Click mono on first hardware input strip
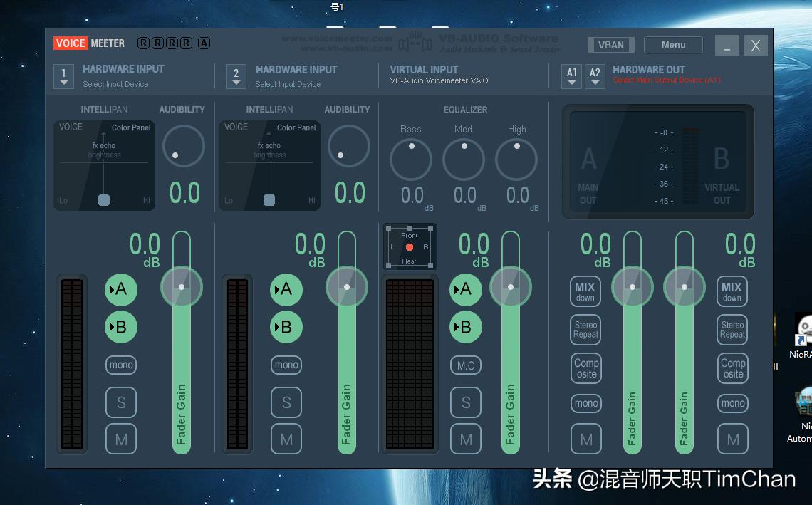 [121, 365]
